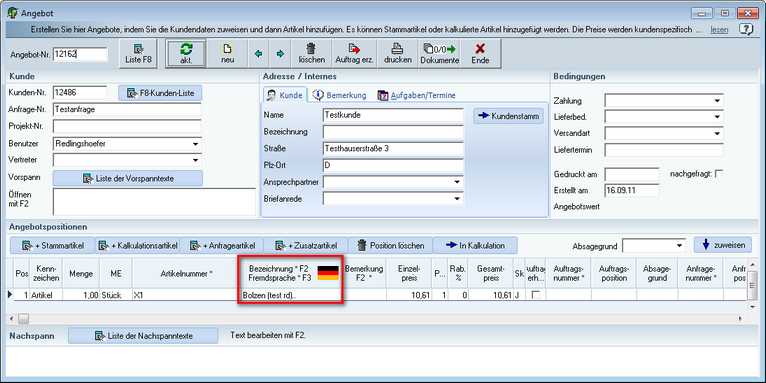The height and width of the screenshot is (383, 766).
Task: Refresh with the akt. button
Action: pos(186,54)
